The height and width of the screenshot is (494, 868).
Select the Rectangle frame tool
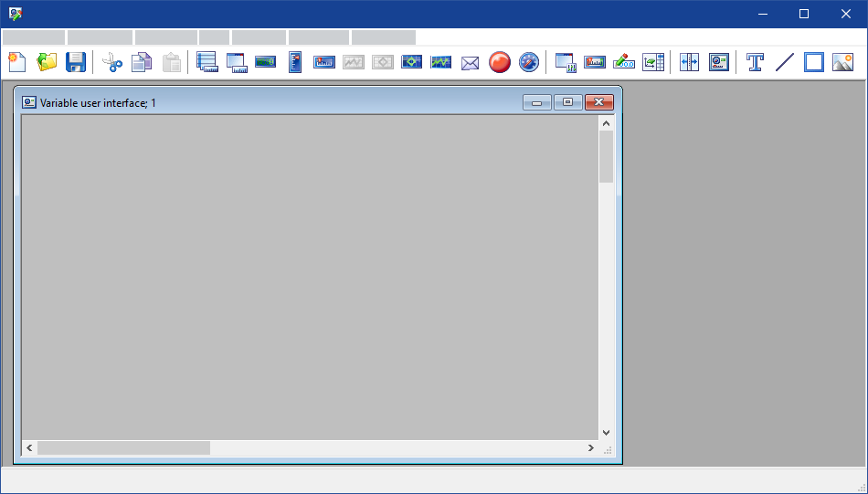coord(814,62)
